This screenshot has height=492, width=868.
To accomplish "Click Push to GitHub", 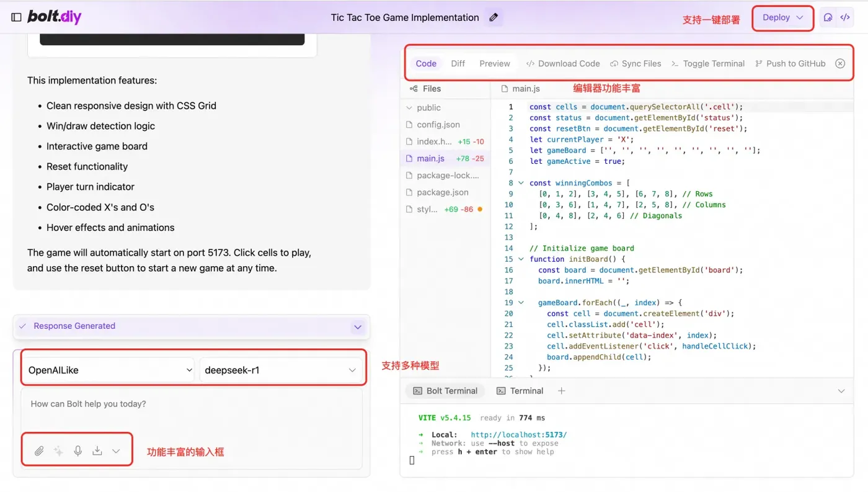I will pyautogui.click(x=790, y=63).
